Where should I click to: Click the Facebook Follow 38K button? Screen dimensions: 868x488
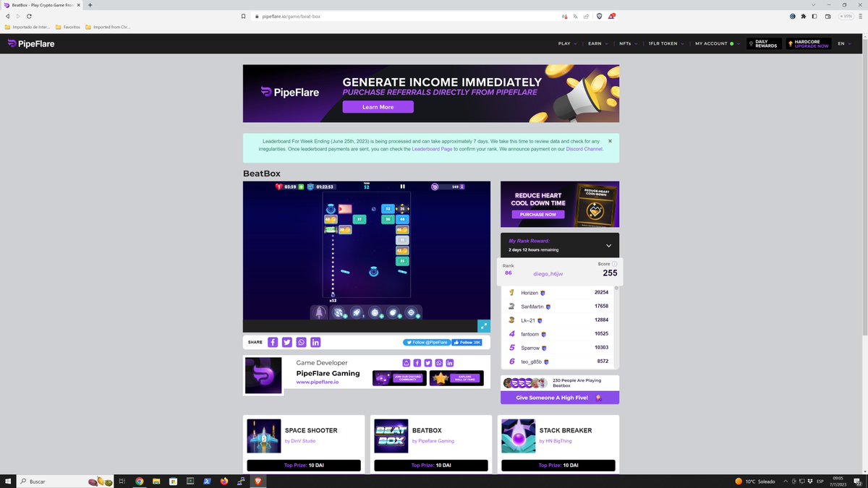pos(467,342)
